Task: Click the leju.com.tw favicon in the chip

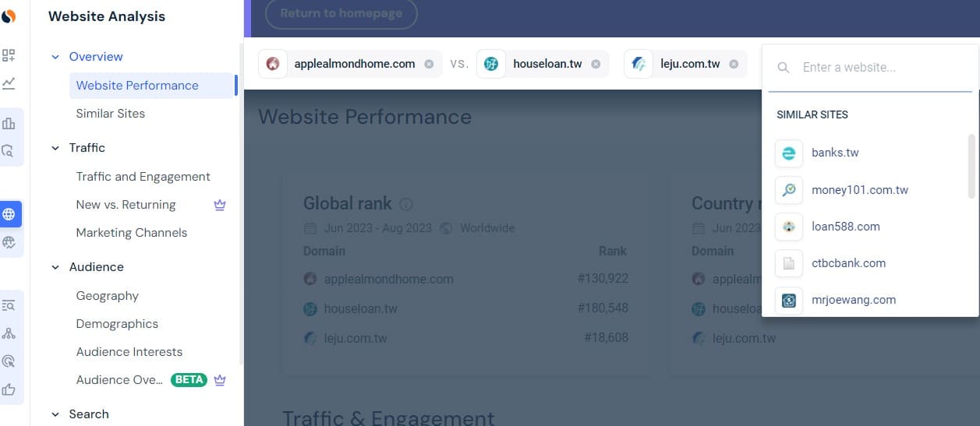Action: click(638, 64)
